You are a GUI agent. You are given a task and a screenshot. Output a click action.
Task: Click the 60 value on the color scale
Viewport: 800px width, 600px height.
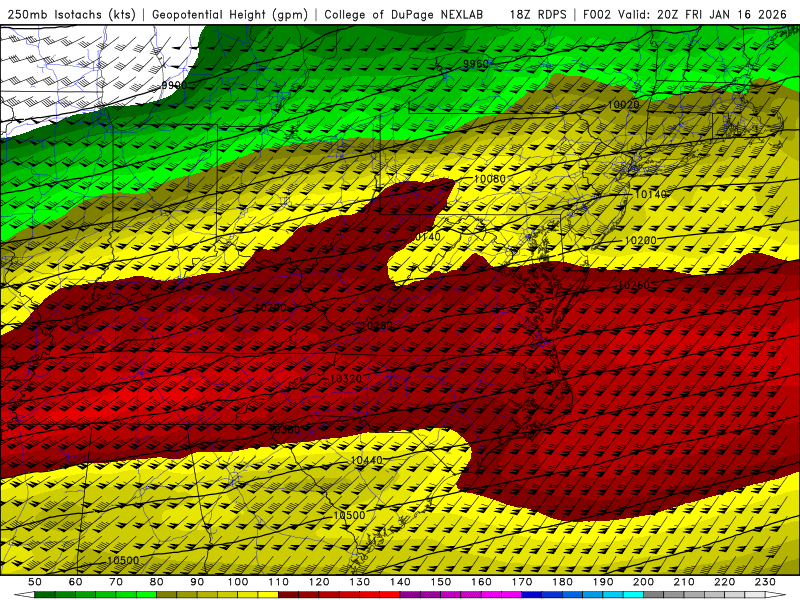click(x=75, y=582)
